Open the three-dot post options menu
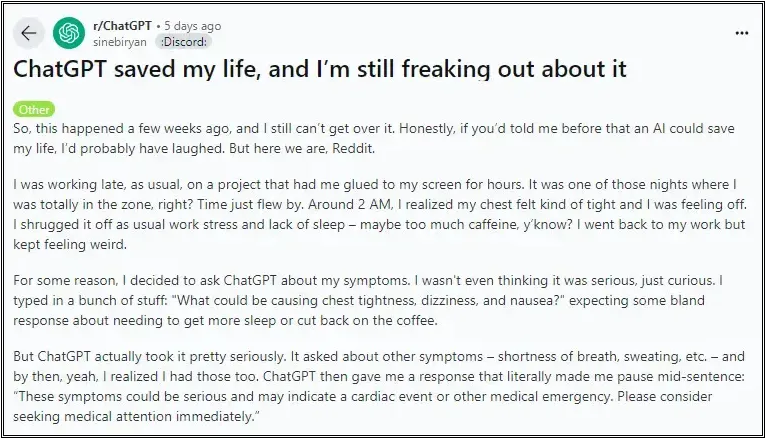This screenshot has height=439, width=766. point(742,33)
